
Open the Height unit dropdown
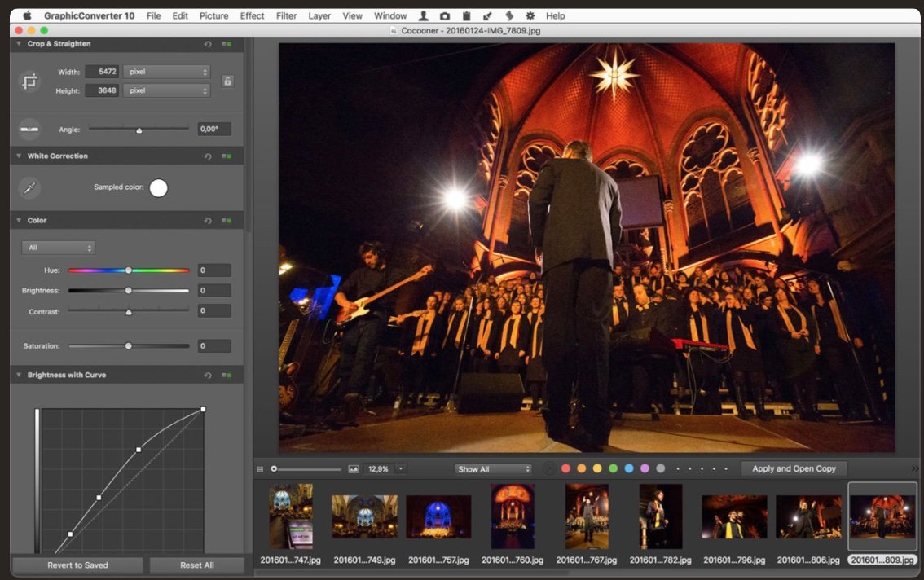pos(167,90)
